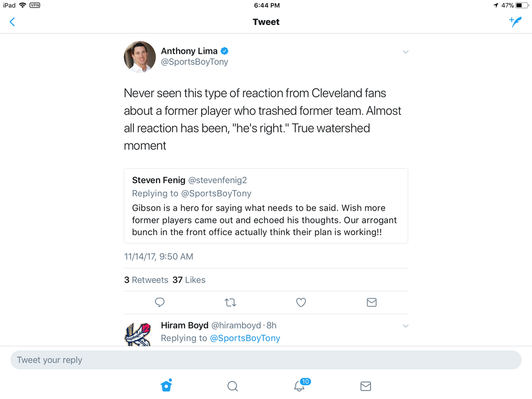
Task: View the 37 Likes list
Action: (189, 280)
